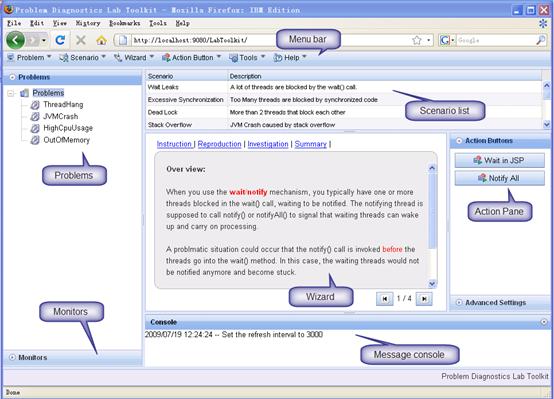The height and width of the screenshot is (399, 554).
Task: Click the Notify All button
Action: 499,178
